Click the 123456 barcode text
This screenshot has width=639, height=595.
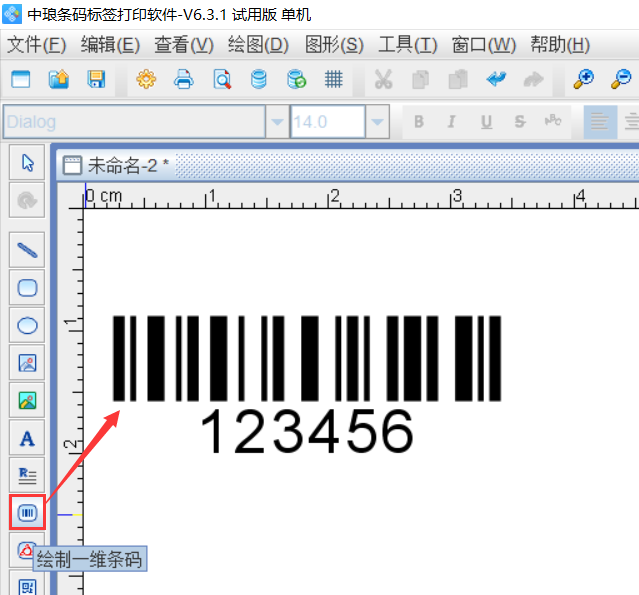tap(307, 432)
